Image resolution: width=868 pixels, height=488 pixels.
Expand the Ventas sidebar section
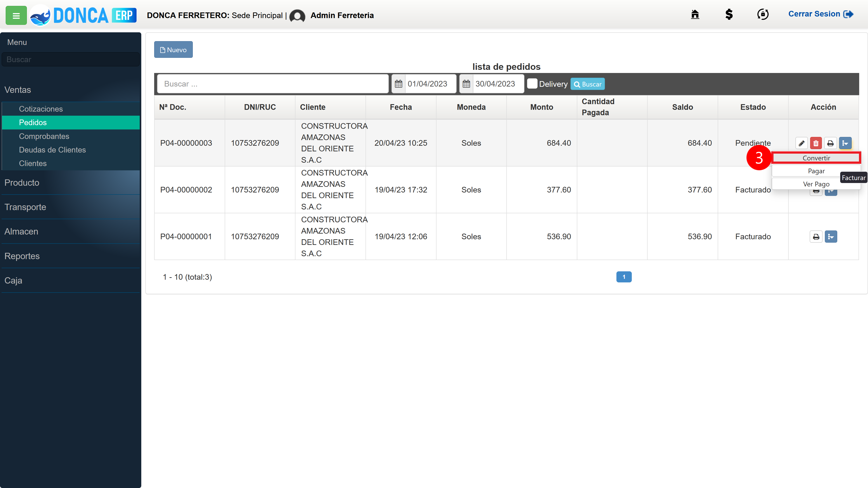[x=71, y=90]
